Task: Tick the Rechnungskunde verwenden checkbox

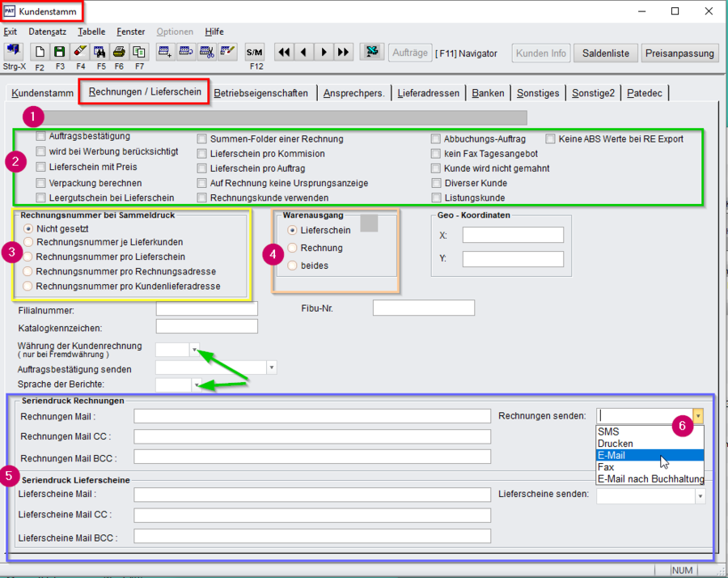Action: pos(202,198)
